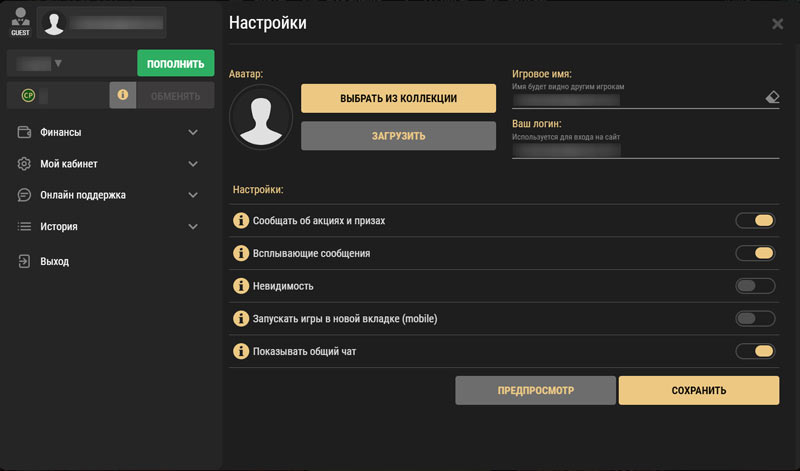Viewport: 800px width, 471px height.
Task: Enable the Невидимость toggle
Action: pos(755,286)
